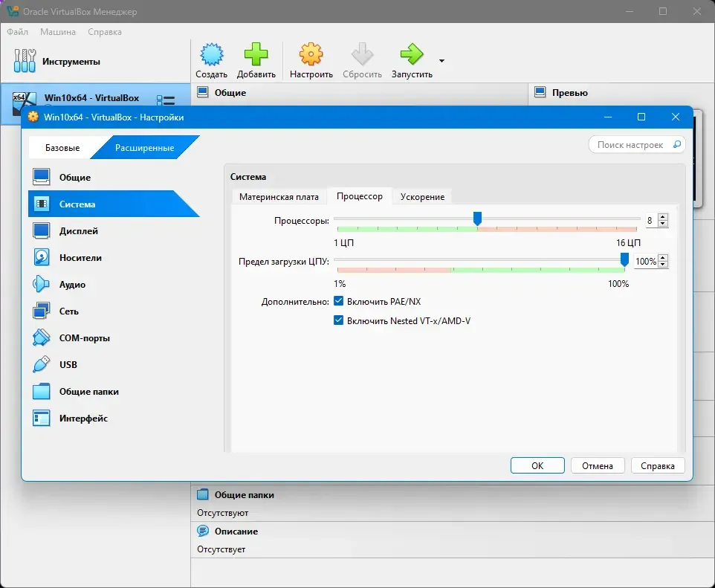Click the Отмена button
Screen dimensions: 715x588
pos(598,466)
